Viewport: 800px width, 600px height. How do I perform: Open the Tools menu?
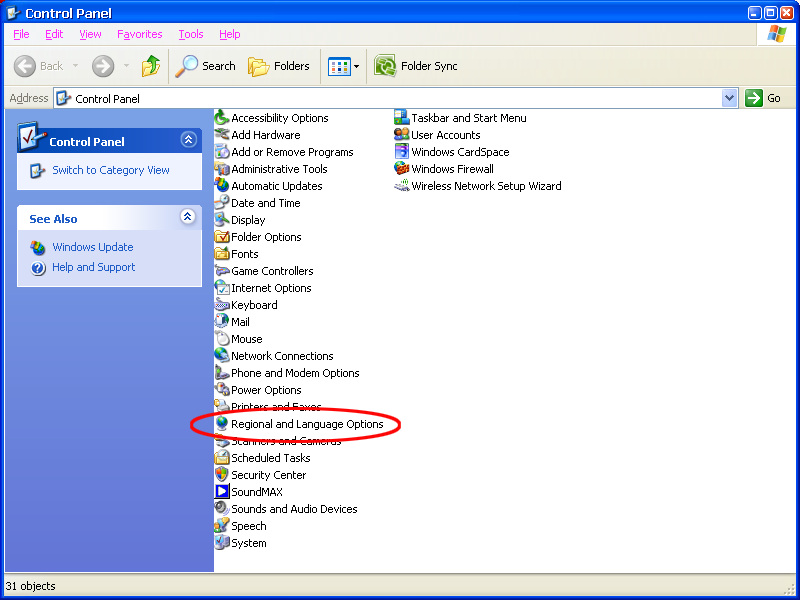(190, 34)
